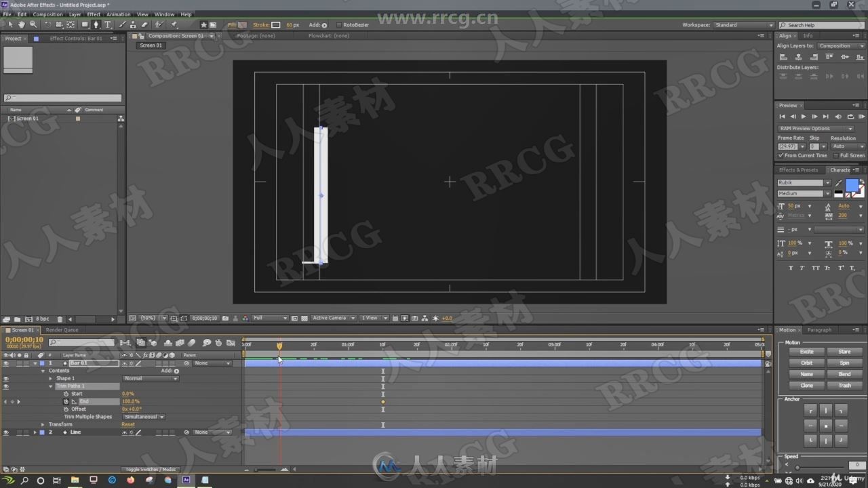
Task: Toggle stopwatch for Trim Paths End
Action: pos(66,401)
